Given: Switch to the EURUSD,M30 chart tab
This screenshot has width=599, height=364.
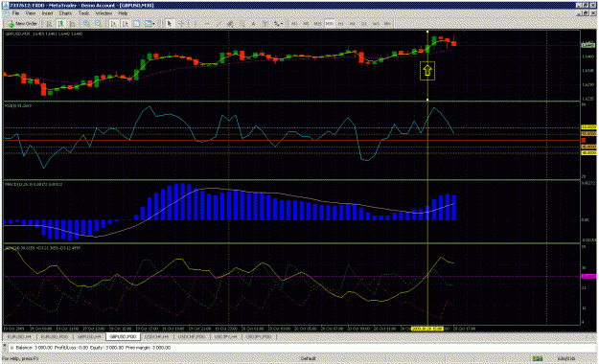Looking at the screenshot, I should [55, 337].
